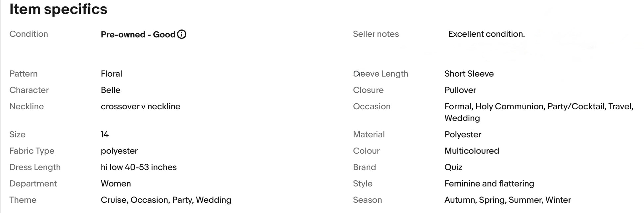This screenshot has height=213, width=644.
Task: Click the Dress Length label
Action: (35, 167)
